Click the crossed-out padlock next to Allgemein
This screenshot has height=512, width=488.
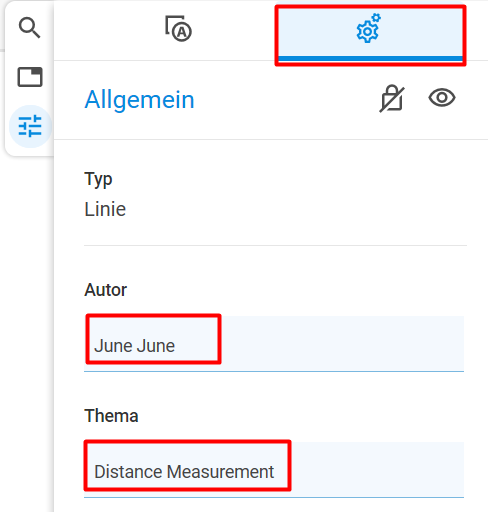(392, 99)
